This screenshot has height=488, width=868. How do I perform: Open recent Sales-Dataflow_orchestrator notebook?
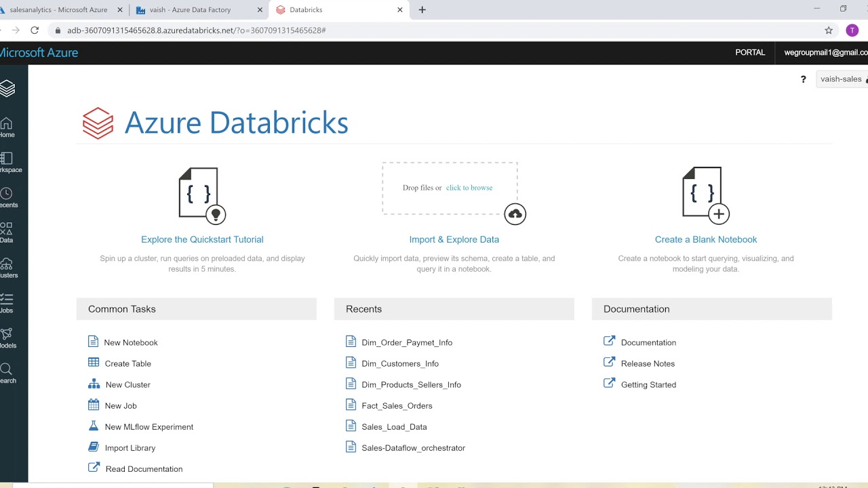click(413, 447)
